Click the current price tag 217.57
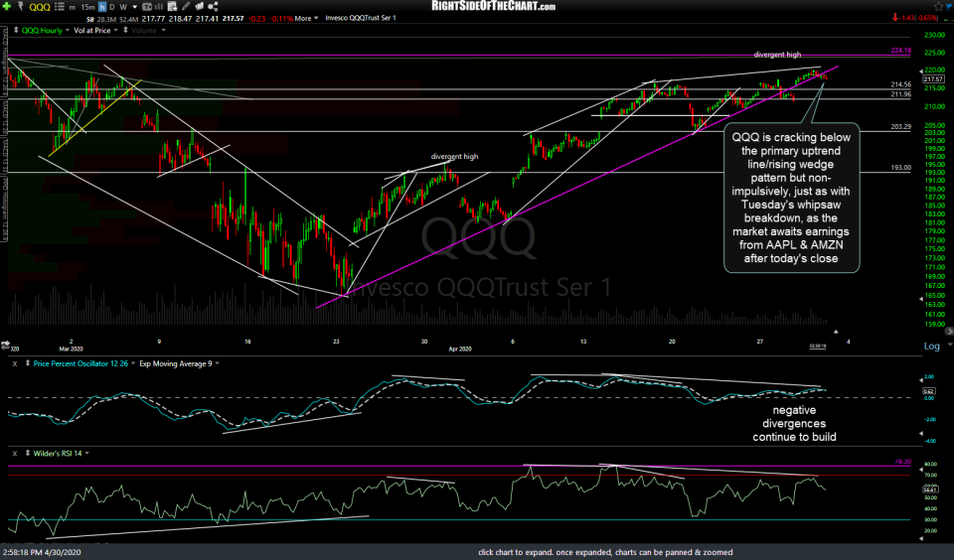The width and height of the screenshot is (954, 560). (x=933, y=79)
